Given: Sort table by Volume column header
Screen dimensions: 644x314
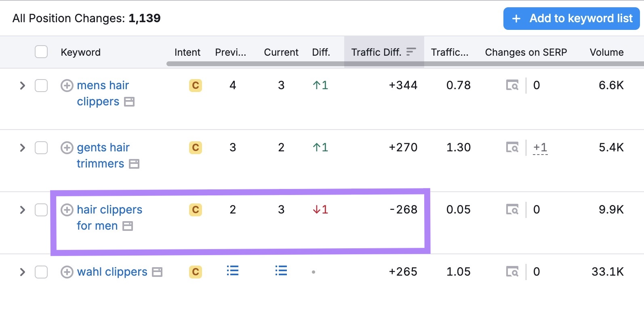Looking at the screenshot, I should tap(606, 52).
